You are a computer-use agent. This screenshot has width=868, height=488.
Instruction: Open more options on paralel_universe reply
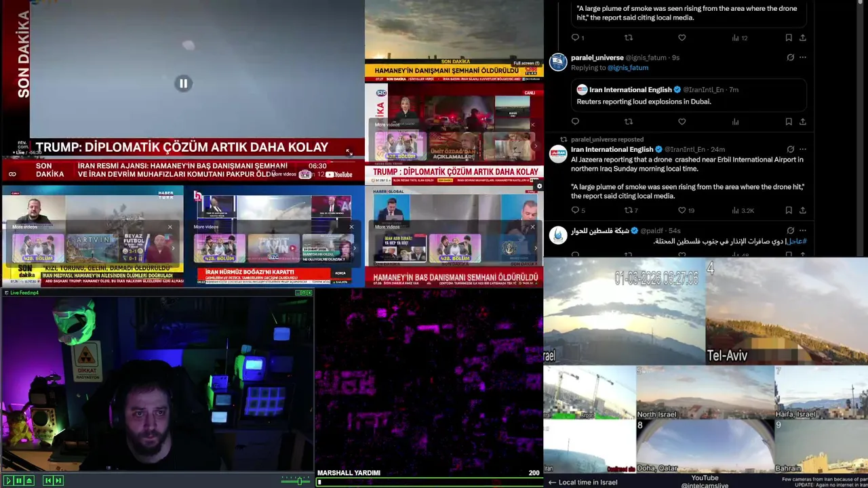(x=803, y=58)
